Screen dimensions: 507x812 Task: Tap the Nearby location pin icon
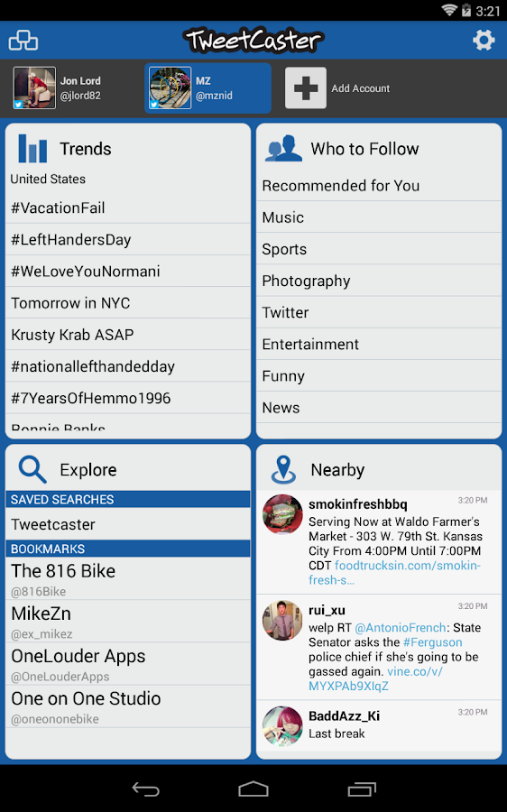[283, 469]
